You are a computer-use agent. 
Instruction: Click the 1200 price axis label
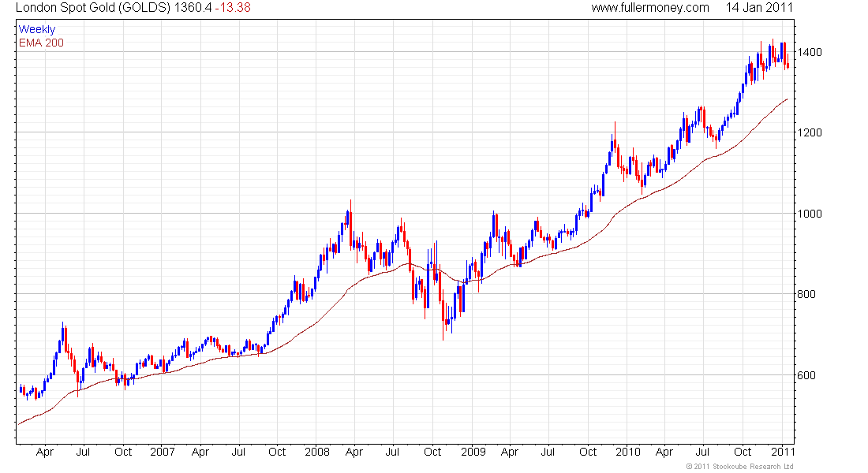coord(810,132)
